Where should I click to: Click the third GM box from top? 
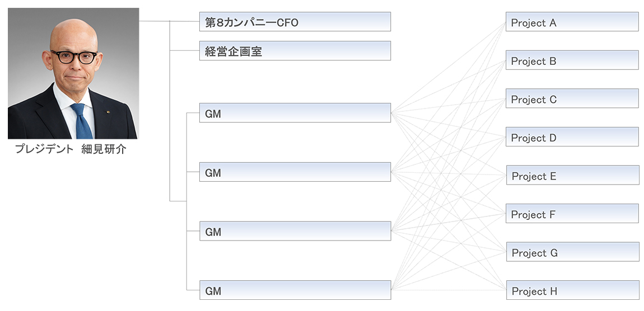click(x=295, y=231)
